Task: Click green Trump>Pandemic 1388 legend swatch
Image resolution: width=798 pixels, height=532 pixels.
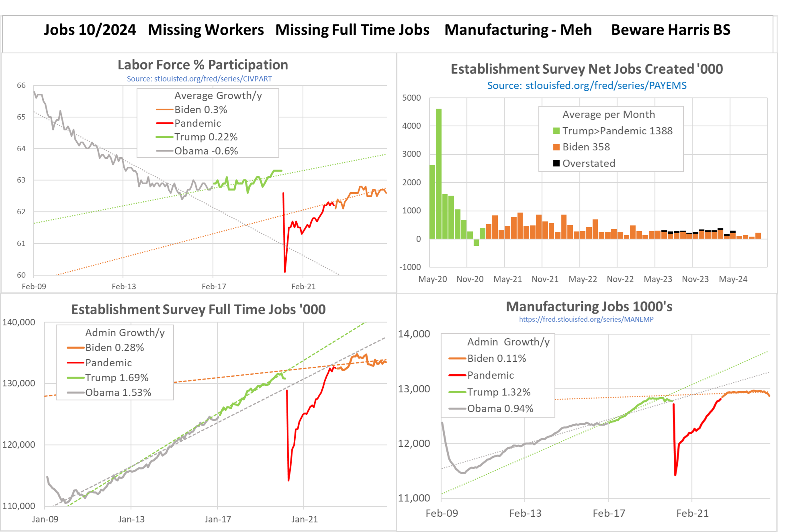Action: pos(556,131)
